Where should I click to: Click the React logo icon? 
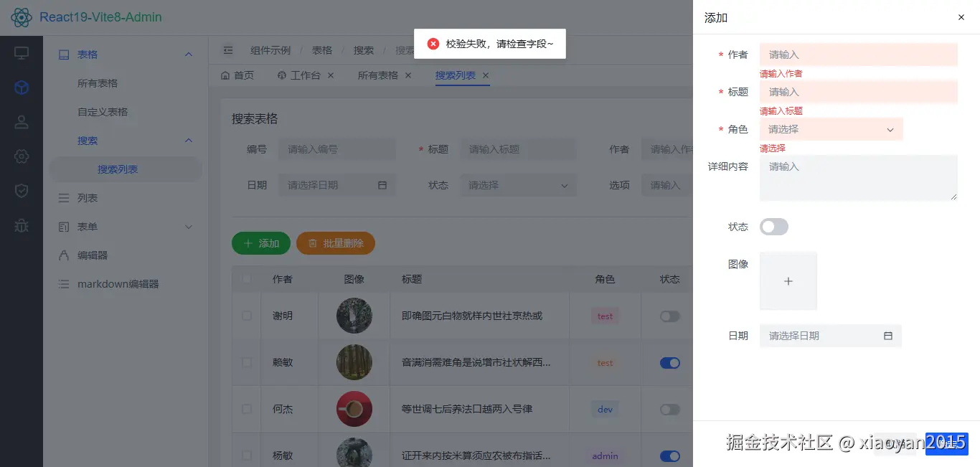(x=22, y=17)
